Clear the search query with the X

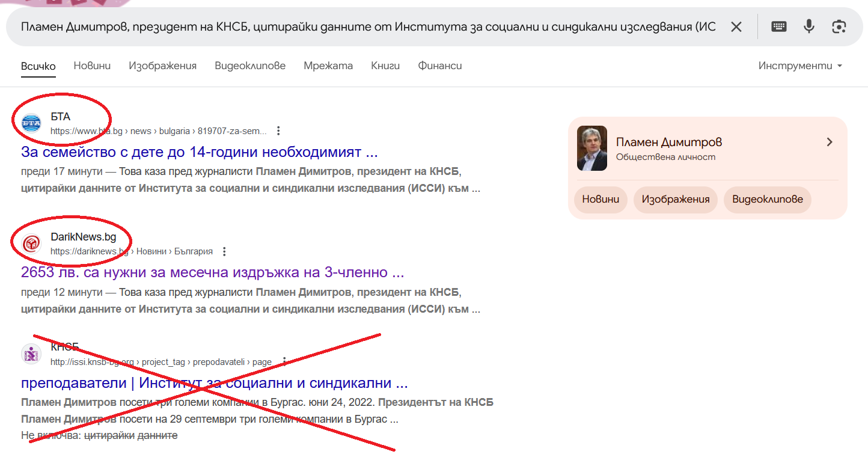(736, 26)
